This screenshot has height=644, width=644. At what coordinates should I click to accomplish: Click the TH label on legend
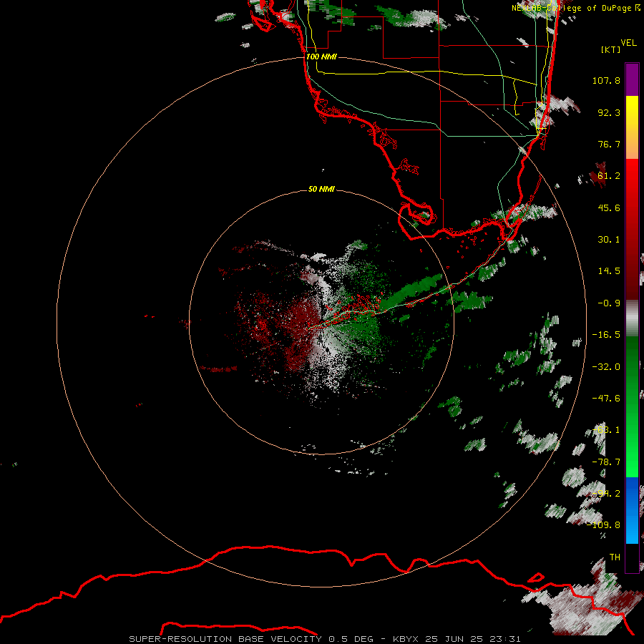coord(615,557)
